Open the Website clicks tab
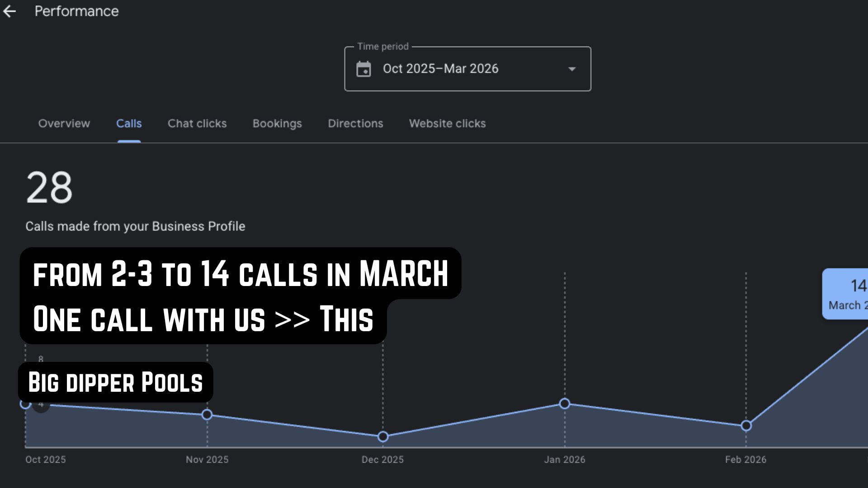 pos(447,123)
